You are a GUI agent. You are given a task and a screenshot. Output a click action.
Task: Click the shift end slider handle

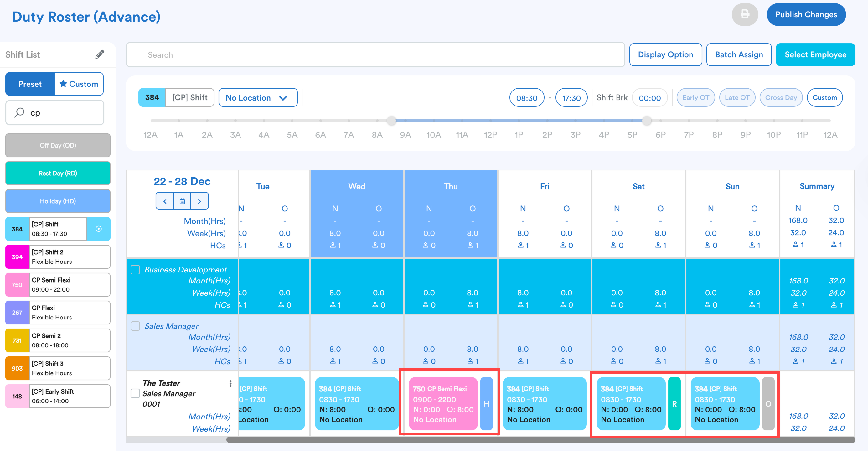pyautogui.click(x=646, y=120)
